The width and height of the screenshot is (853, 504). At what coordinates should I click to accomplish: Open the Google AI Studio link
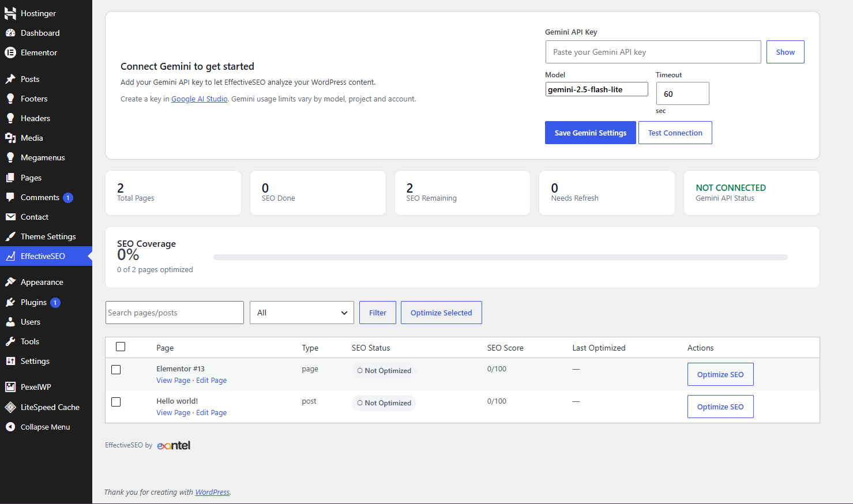[200, 99]
